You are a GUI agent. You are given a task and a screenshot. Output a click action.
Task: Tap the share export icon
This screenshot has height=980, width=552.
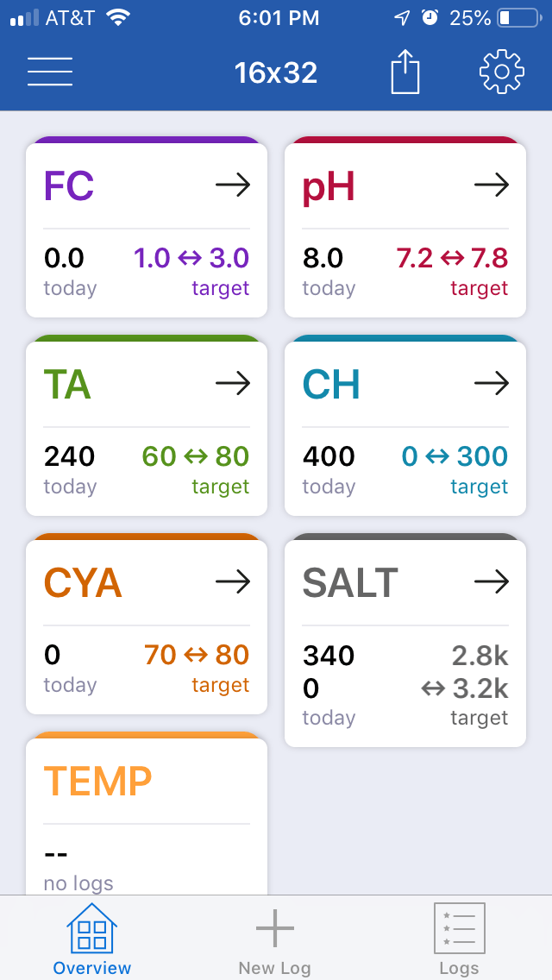pos(405,72)
